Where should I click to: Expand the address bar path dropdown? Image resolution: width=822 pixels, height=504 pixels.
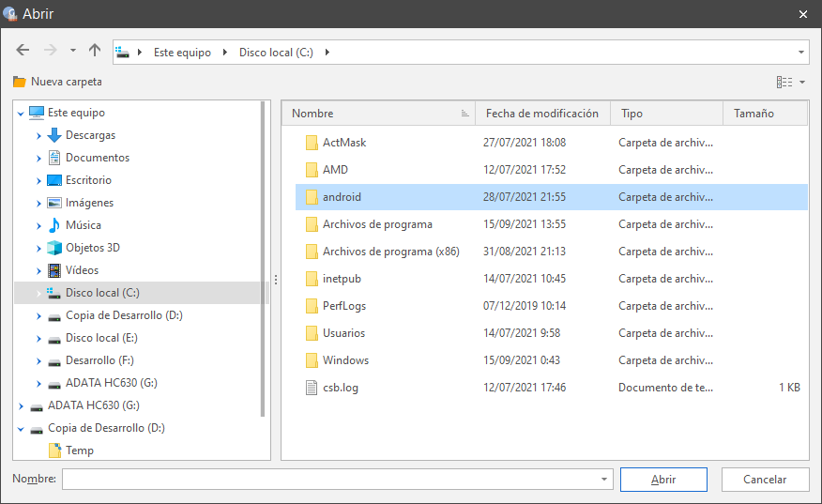tap(801, 53)
